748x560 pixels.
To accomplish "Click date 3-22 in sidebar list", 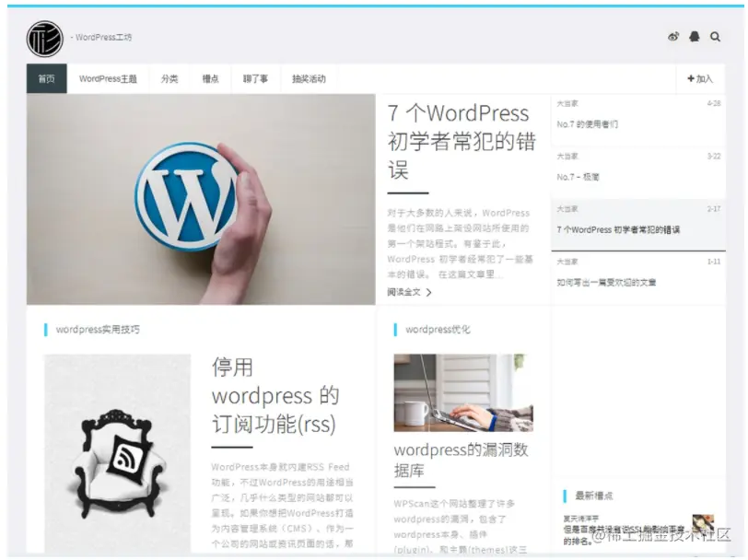I will (x=714, y=156).
